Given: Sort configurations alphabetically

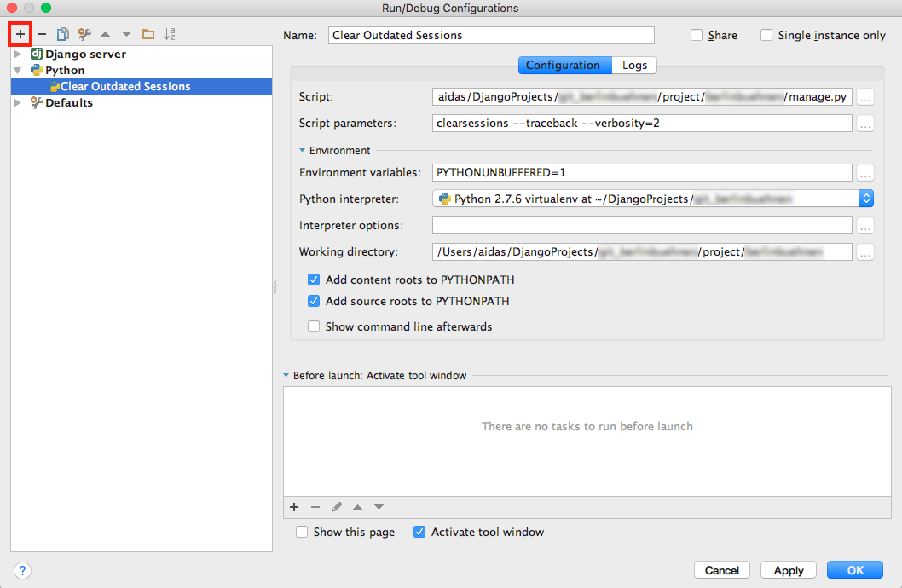Looking at the screenshot, I should pos(170,34).
